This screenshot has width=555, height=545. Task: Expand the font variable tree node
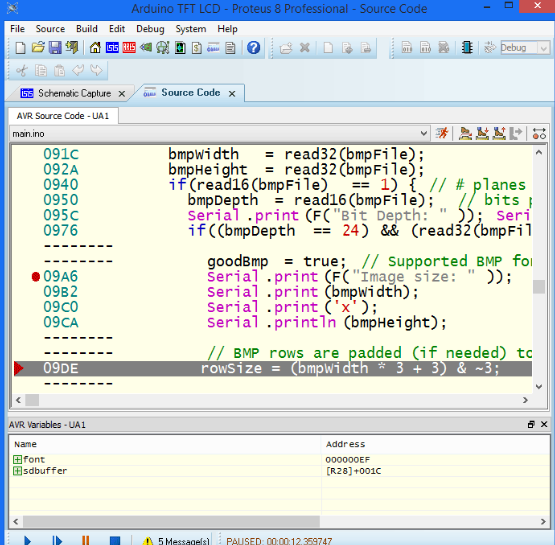(x=17, y=459)
